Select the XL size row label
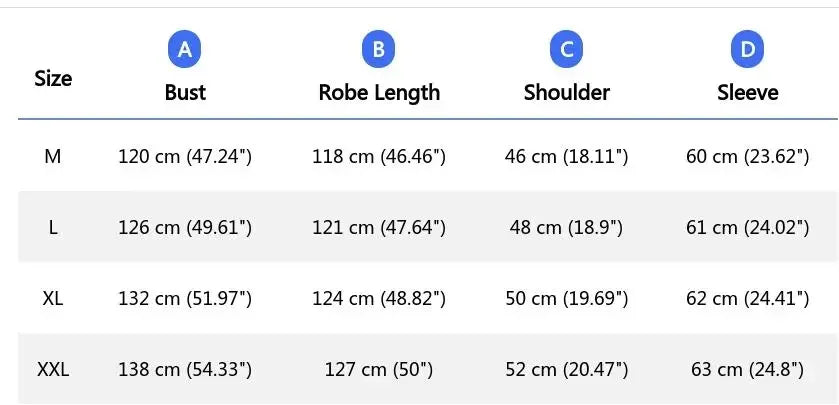This screenshot has width=839, height=405. click(x=53, y=298)
